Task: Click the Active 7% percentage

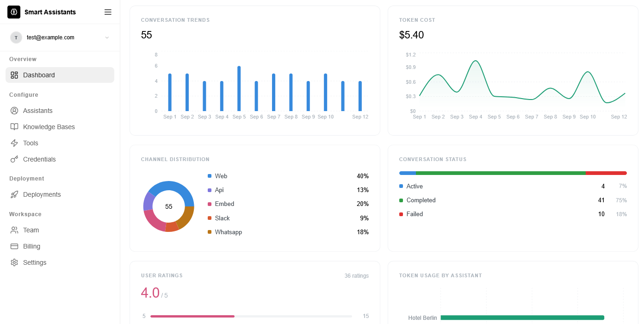Action: 623,186
